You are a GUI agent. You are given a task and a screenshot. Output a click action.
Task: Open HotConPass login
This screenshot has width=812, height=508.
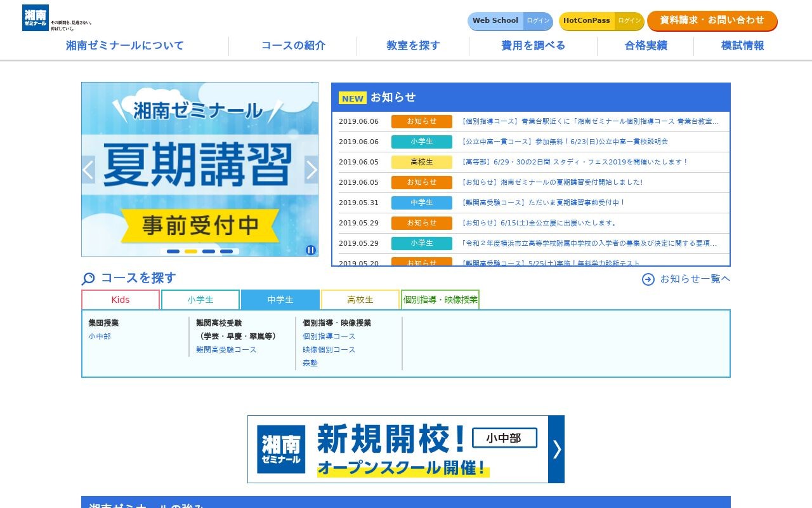click(x=601, y=21)
